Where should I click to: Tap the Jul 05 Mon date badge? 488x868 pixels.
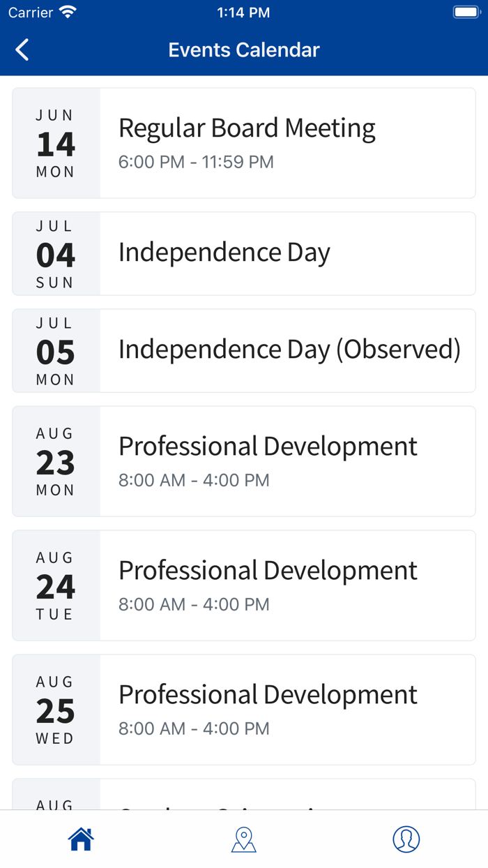click(56, 351)
